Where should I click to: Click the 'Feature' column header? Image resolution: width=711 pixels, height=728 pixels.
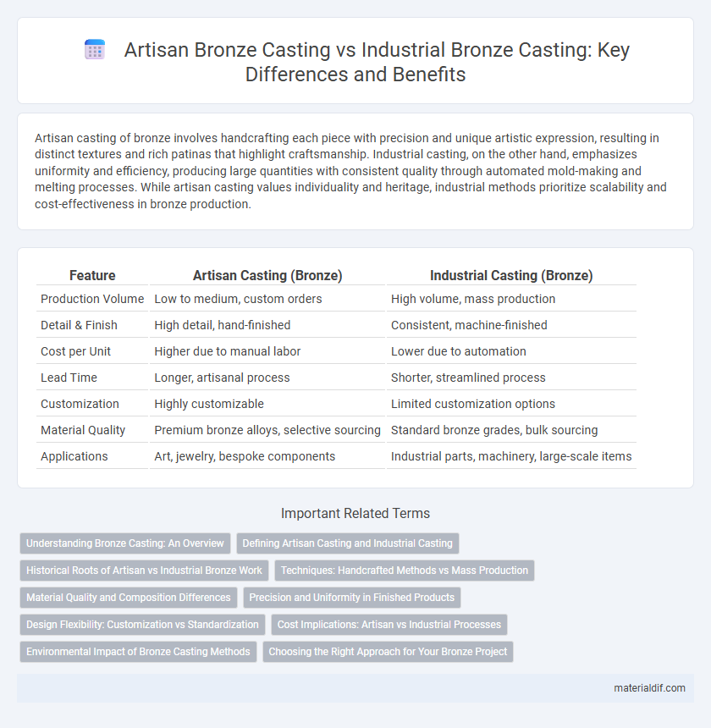92,275
